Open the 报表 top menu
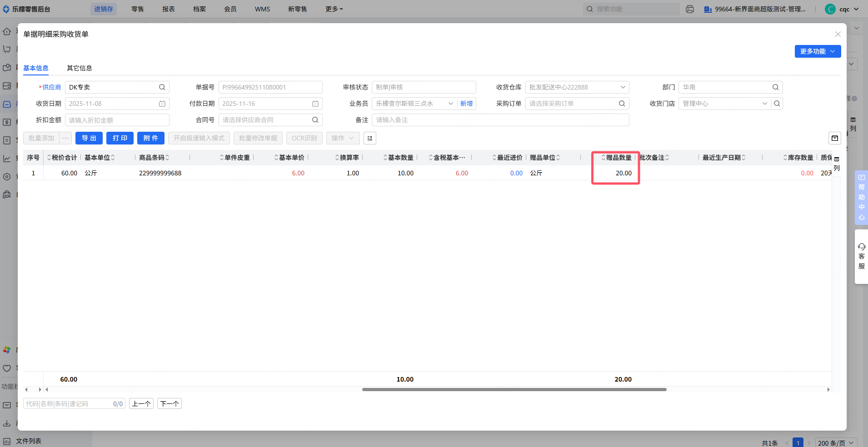This screenshot has width=868, height=447. (x=169, y=9)
